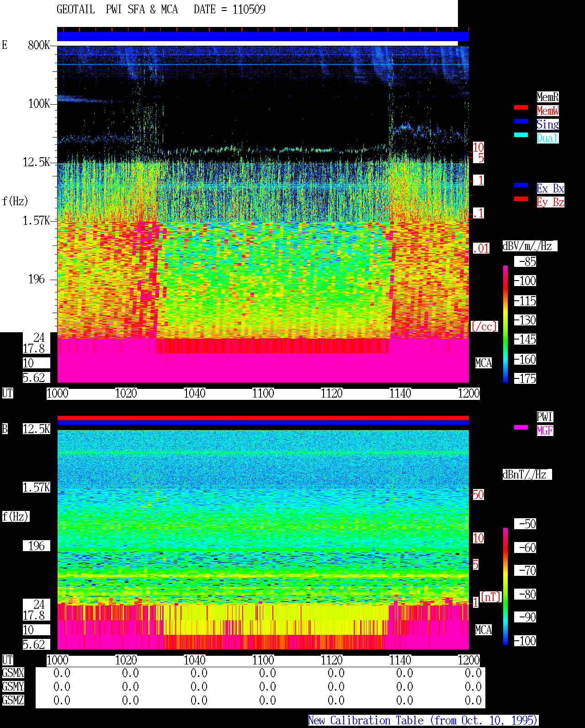Click the 'Ey Bz' legend label

(550, 202)
